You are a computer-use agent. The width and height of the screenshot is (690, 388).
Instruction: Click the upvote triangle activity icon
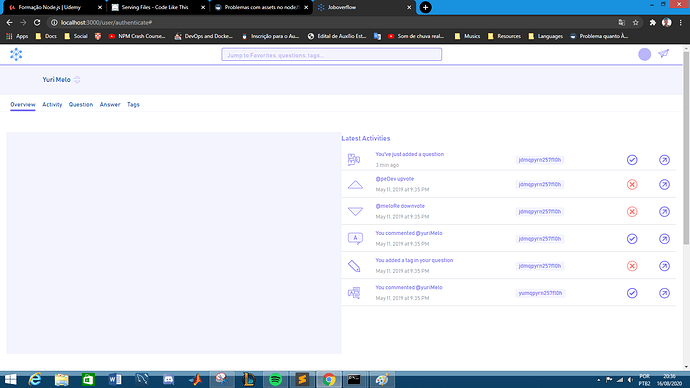[x=355, y=185]
